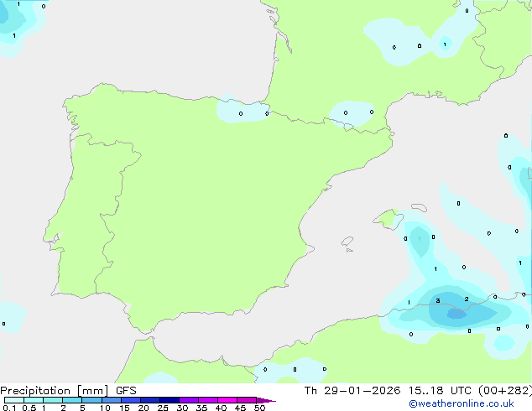Pick the legend swatch between 35 and 40

(208, 400)
